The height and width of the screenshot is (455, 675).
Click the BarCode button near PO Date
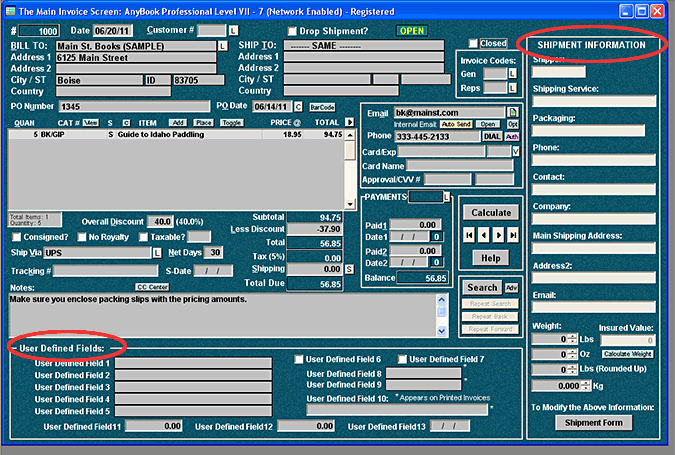tap(322, 106)
